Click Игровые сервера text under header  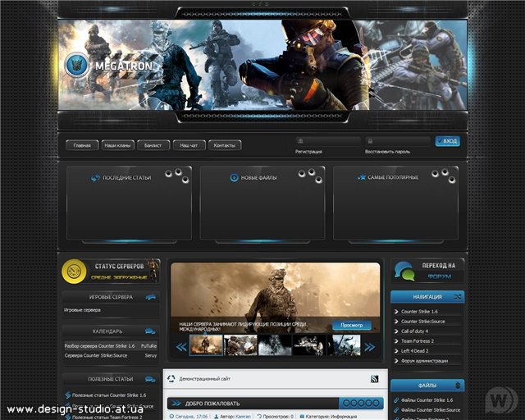(82, 310)
